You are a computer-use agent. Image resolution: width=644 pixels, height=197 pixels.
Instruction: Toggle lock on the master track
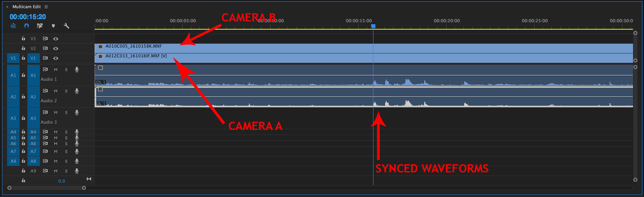click(23, 181)
